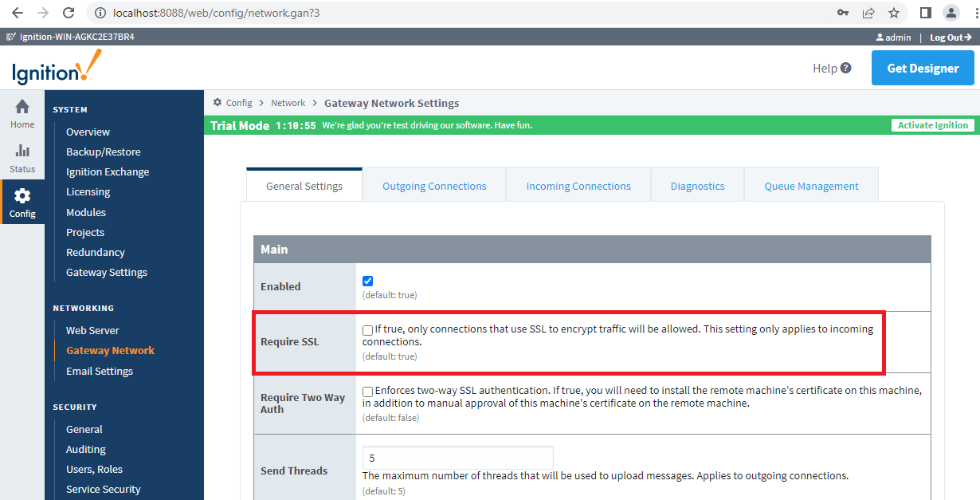
Task: Select the Config gear icon in the sidebar
Action: [22, 196]
